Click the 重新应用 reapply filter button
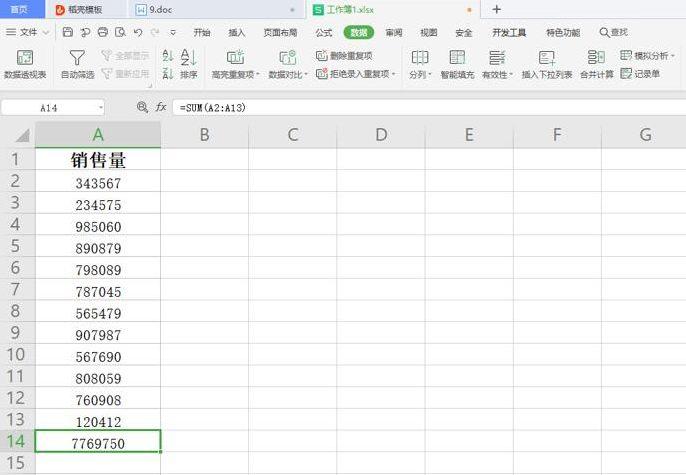Image resolution: width=686 pixels, height=475 pixels. coord(125,73)
